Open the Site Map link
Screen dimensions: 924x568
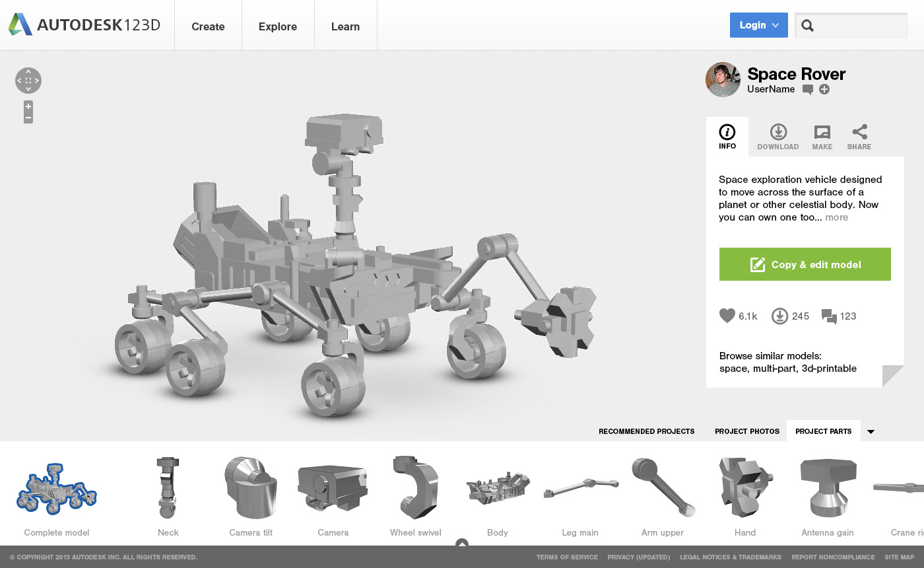tap(900, 557)
